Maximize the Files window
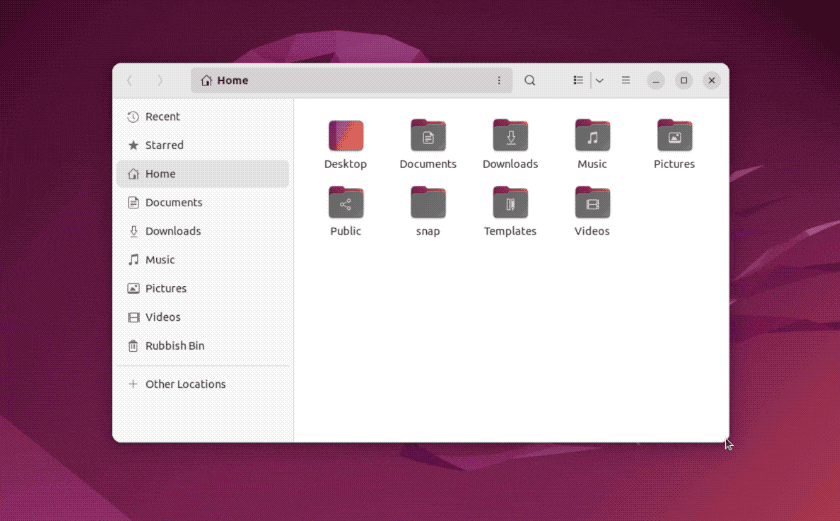Screen dimensions: 840x521 point(684,80)
